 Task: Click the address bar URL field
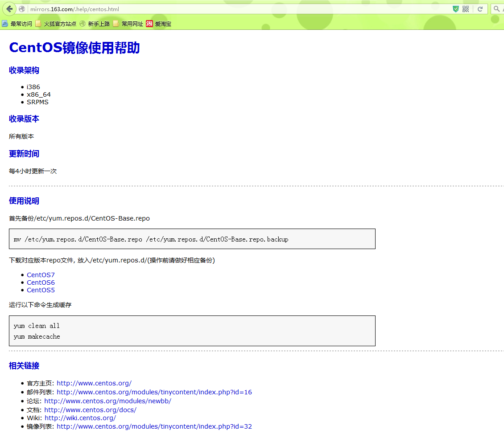238,9
